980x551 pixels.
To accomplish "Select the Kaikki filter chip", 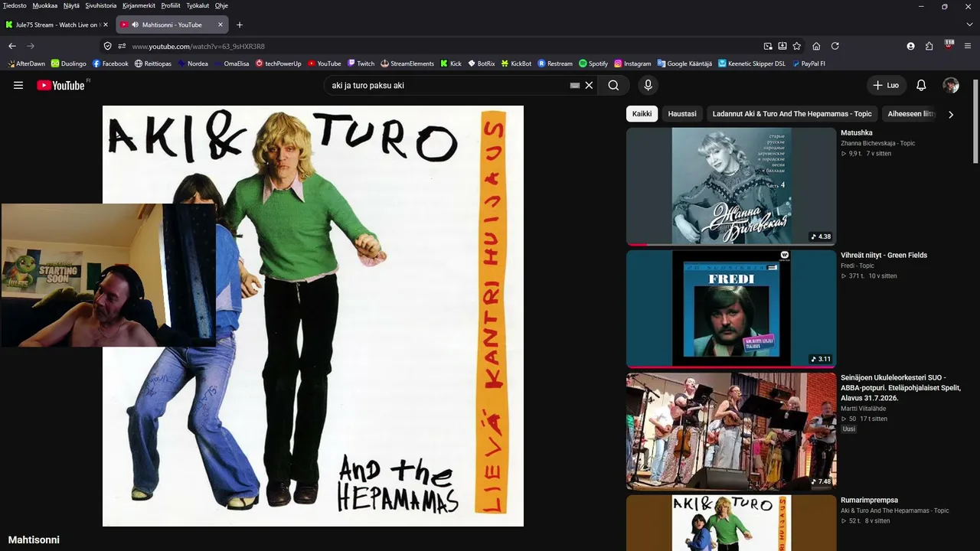I will click(x=642, y=114).
